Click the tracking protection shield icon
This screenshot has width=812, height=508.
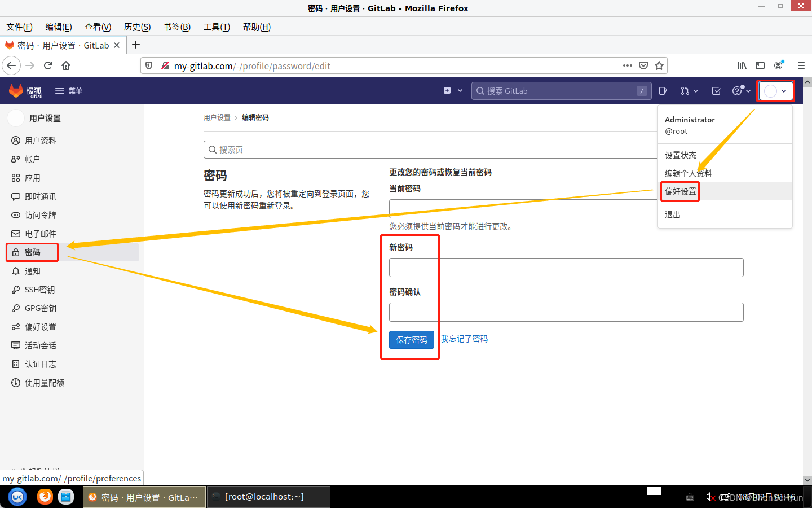tap(149, 65)
